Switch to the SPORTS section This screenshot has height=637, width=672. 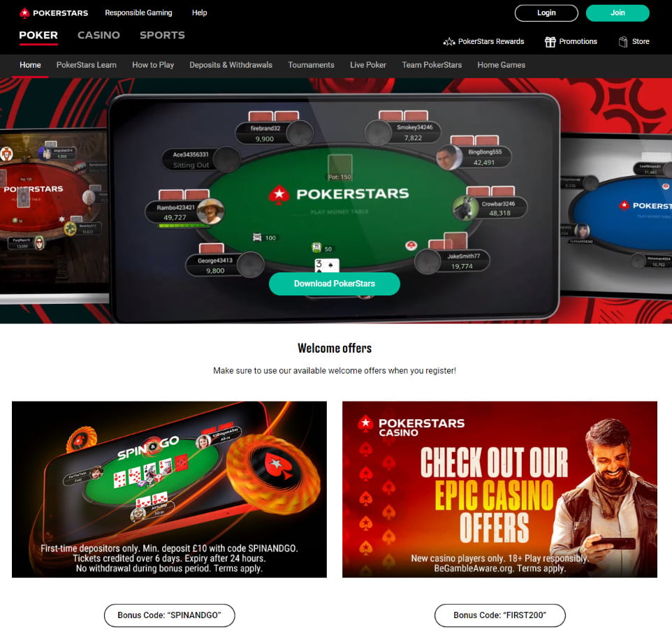coord(162,35)
